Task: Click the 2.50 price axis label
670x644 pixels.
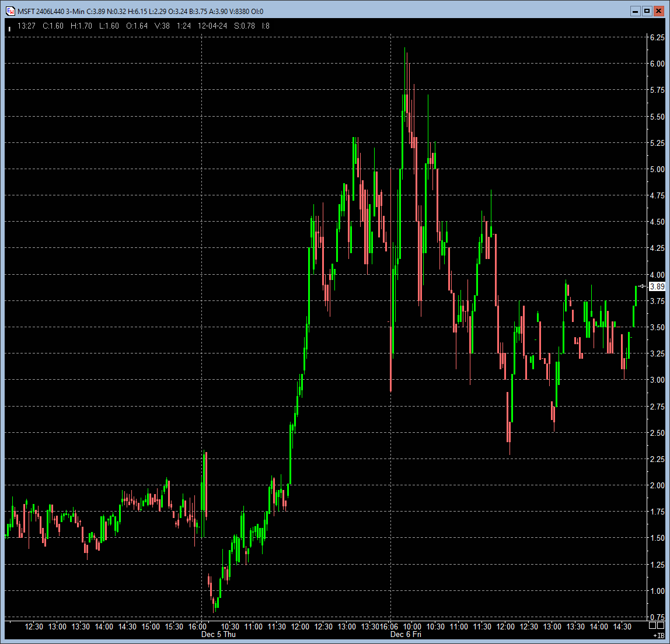Action: [x=657, y=433]
